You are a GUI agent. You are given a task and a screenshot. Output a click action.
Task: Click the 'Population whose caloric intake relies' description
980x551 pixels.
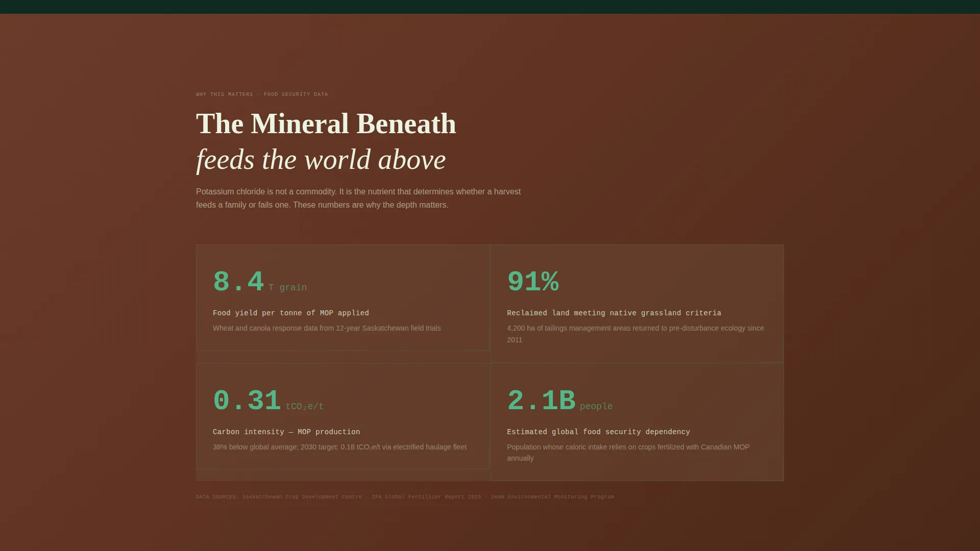pos(628,453)
